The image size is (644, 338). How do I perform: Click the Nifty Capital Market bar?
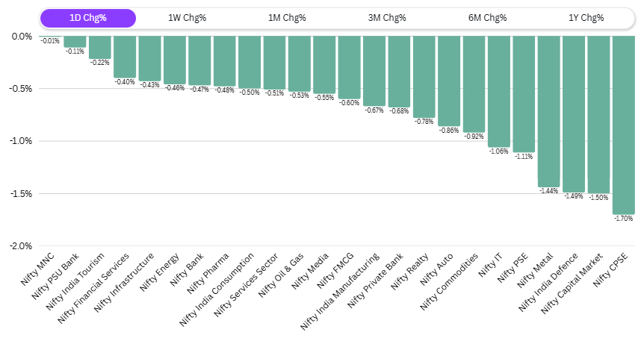coord(598,114)
